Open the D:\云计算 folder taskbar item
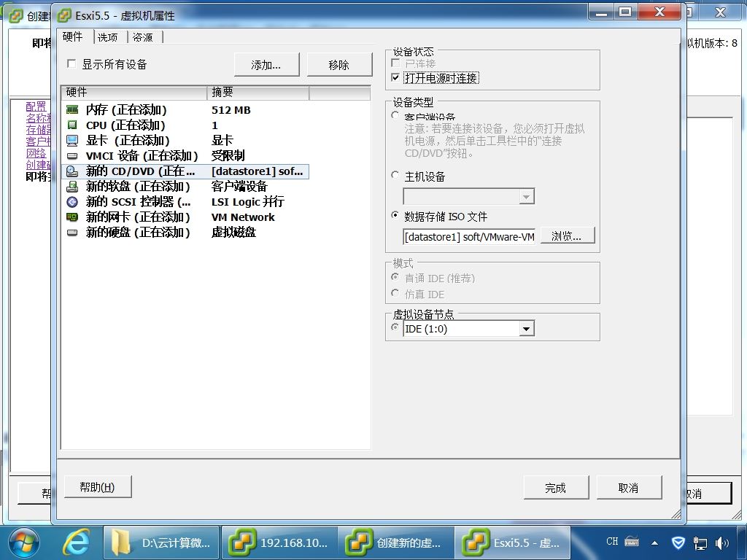 click(161, 542)
